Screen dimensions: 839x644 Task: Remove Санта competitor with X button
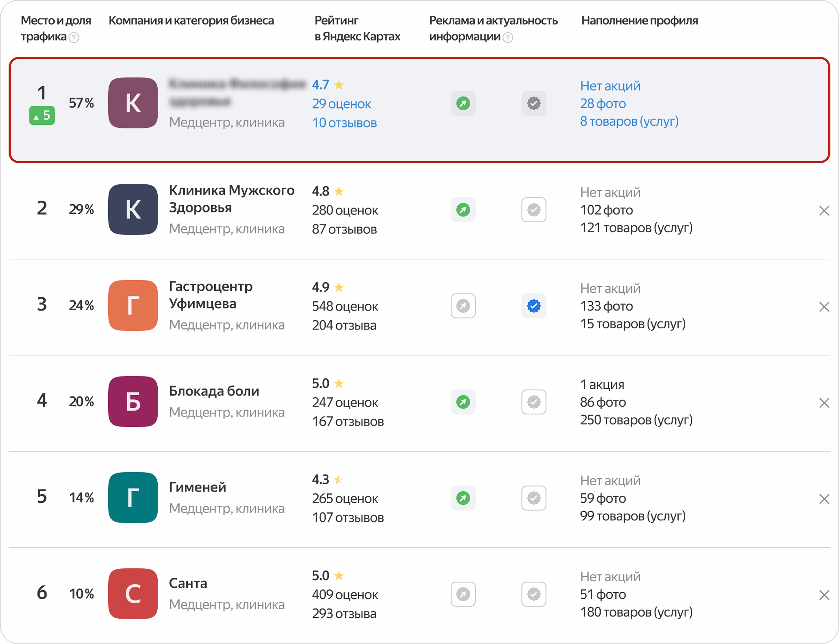point(824,595)
